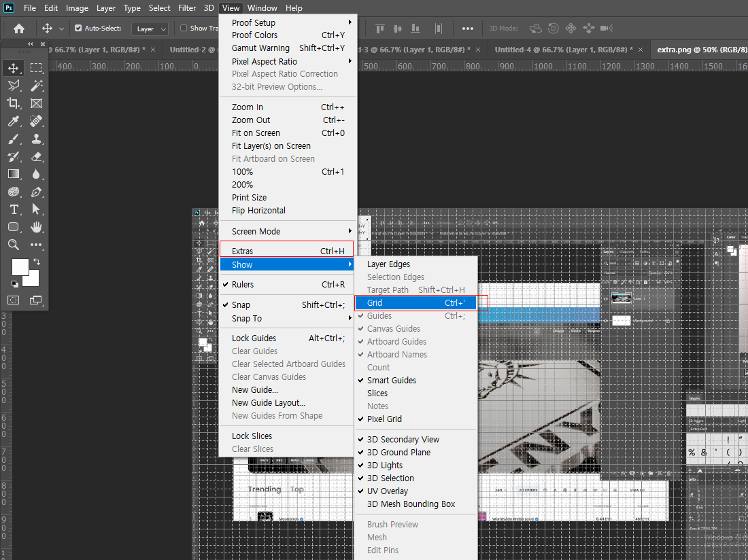Toggle Smart Guides in Show submenu
The height and width of the screenshot is (560, 748).
(416, 381)
